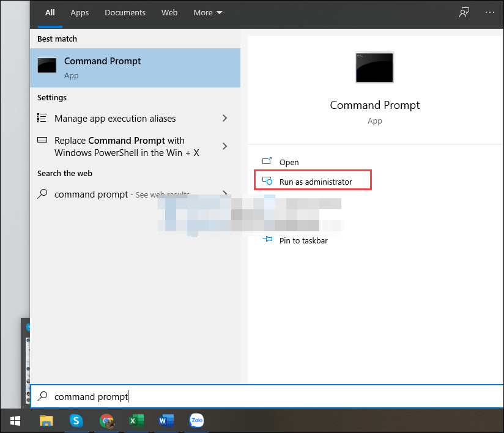Image resolution: width=504 pixels, height=433 pixels.
Task: Select Pin to taskbar option
Action: pyautogui.click(x=303, y=240)
